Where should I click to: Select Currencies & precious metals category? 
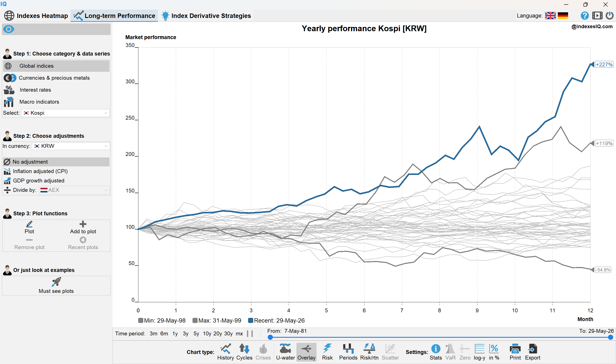point(56,78)
